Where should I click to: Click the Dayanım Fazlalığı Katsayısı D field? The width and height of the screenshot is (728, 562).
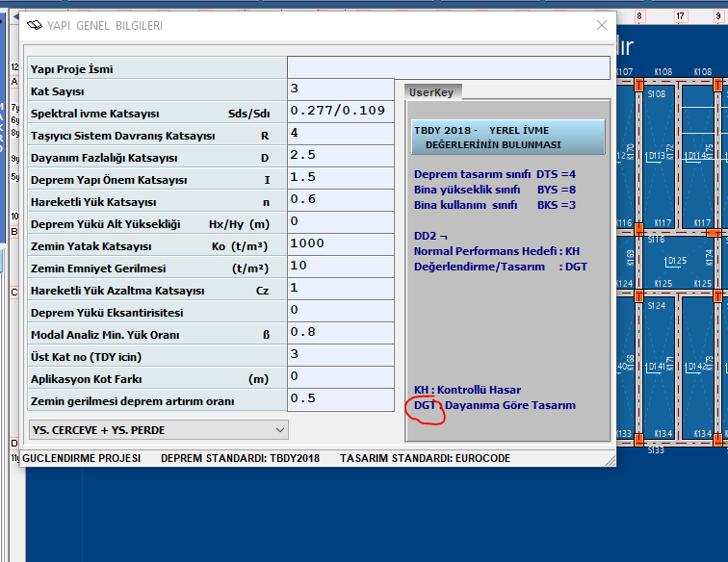(340, 156)
